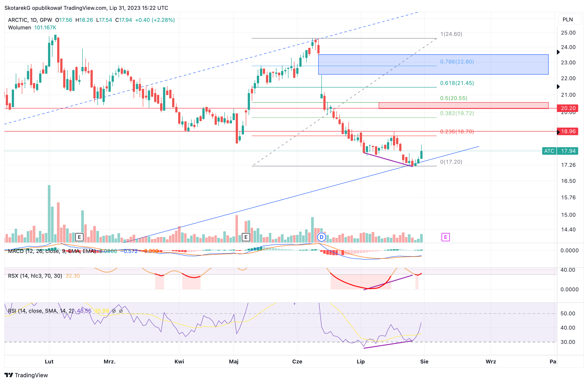Viewport: 588px width, 383px height.
Task: Click the TradingView logo at bottom left
Action: pos(26,375)
